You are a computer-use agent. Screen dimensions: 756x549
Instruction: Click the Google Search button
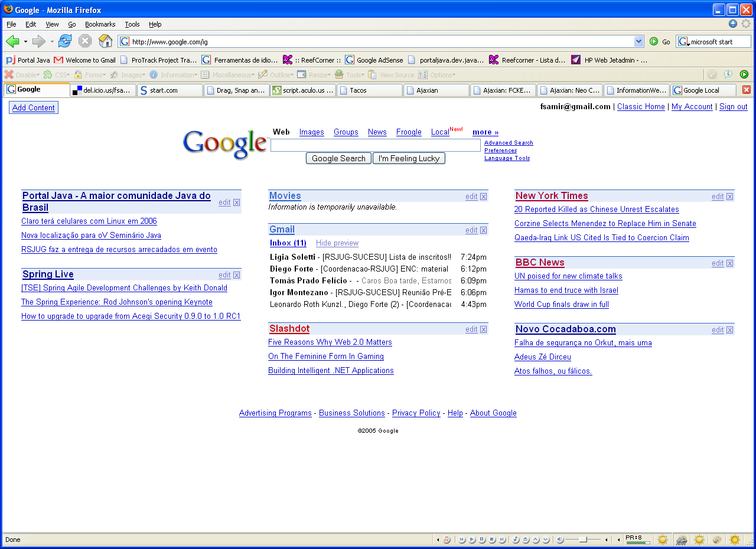point(339,158)
